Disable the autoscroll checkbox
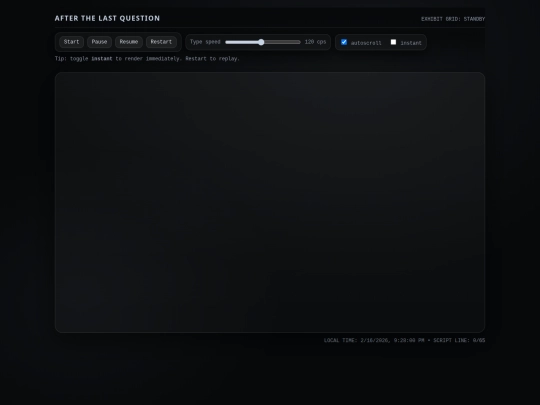 tap(344, 42)
